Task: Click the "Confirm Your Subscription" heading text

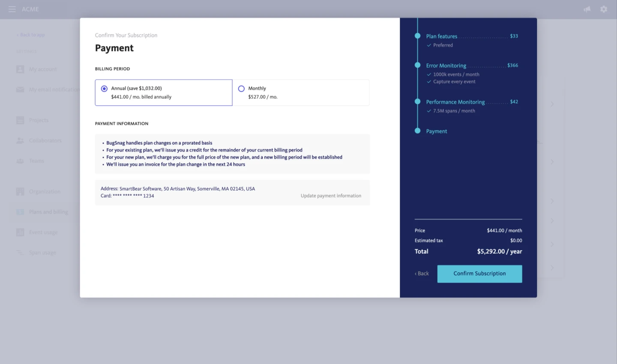Action: (x=126, y=35)
